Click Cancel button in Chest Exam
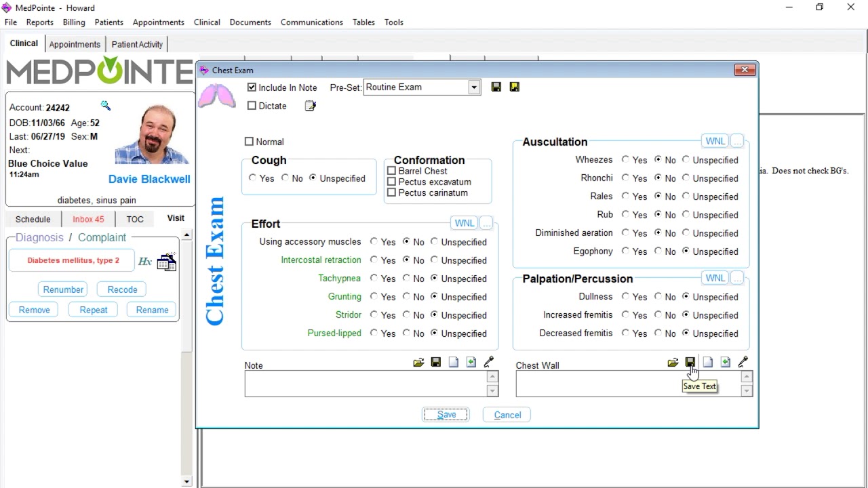The width and height of the screenshot is (868, 488). [507, 415]
